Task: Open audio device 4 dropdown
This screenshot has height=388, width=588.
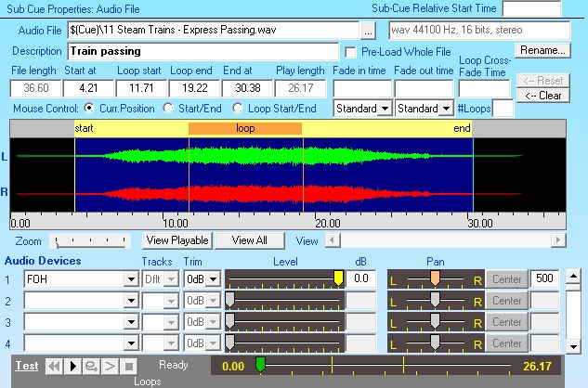Action: (131, 343)
